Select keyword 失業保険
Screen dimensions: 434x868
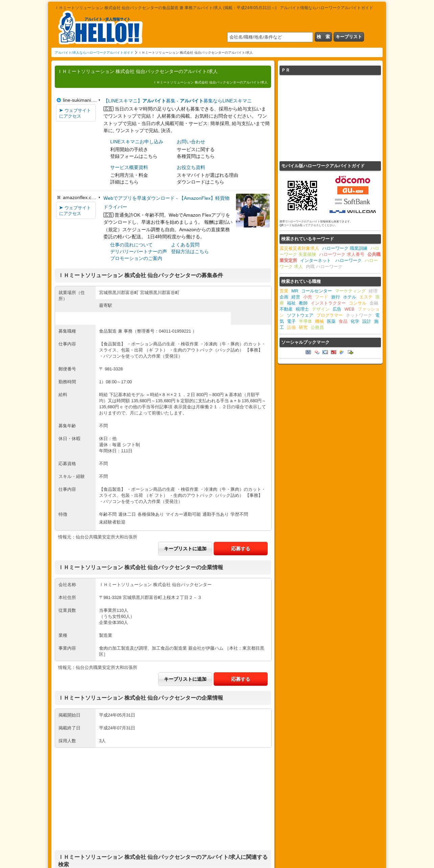307,255
